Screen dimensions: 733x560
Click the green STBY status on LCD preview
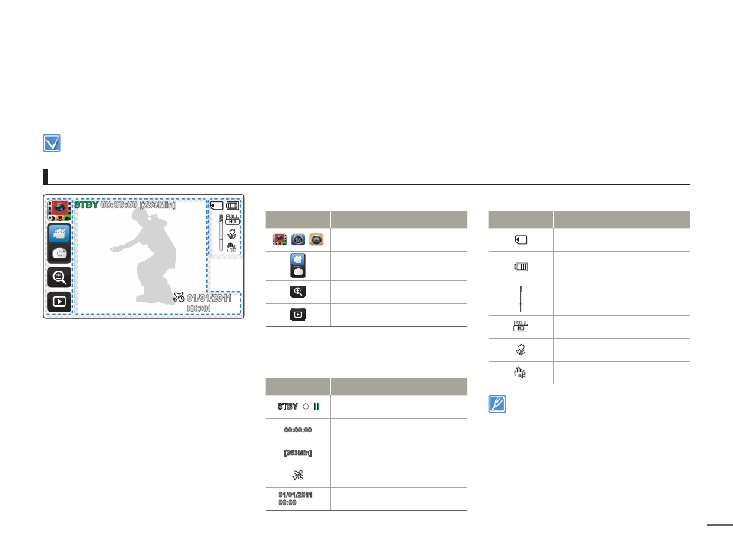click(86, 205)
